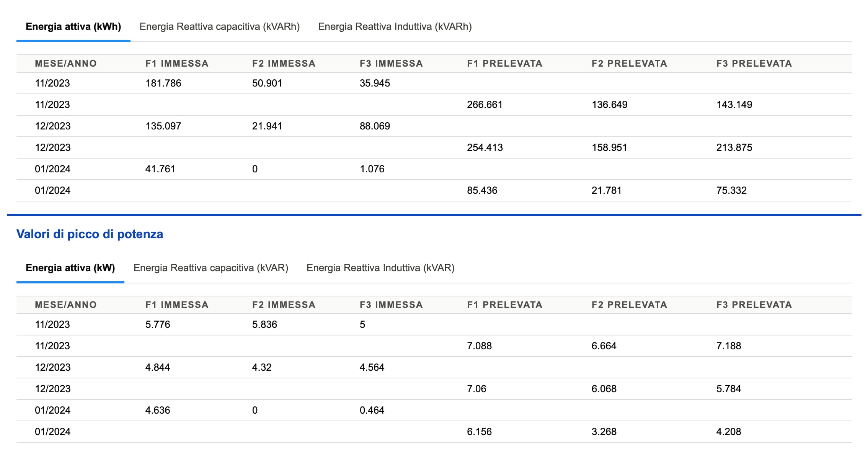The width and height of the screenshot is (868, 455).
Task: Open the Energia Reattiva Induttiva (kVARh) tab
Action: tap(395, 26)
